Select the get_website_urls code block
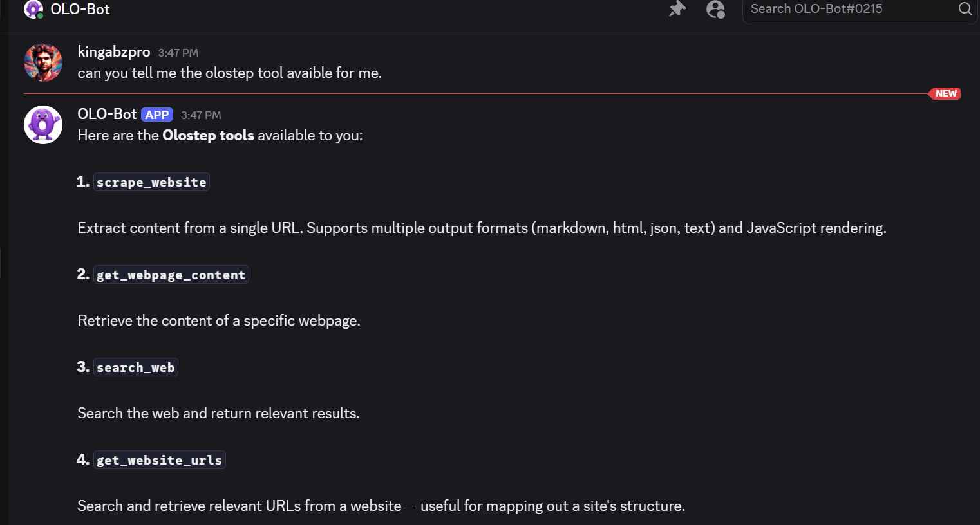980x525 pixels. point(160,460)
